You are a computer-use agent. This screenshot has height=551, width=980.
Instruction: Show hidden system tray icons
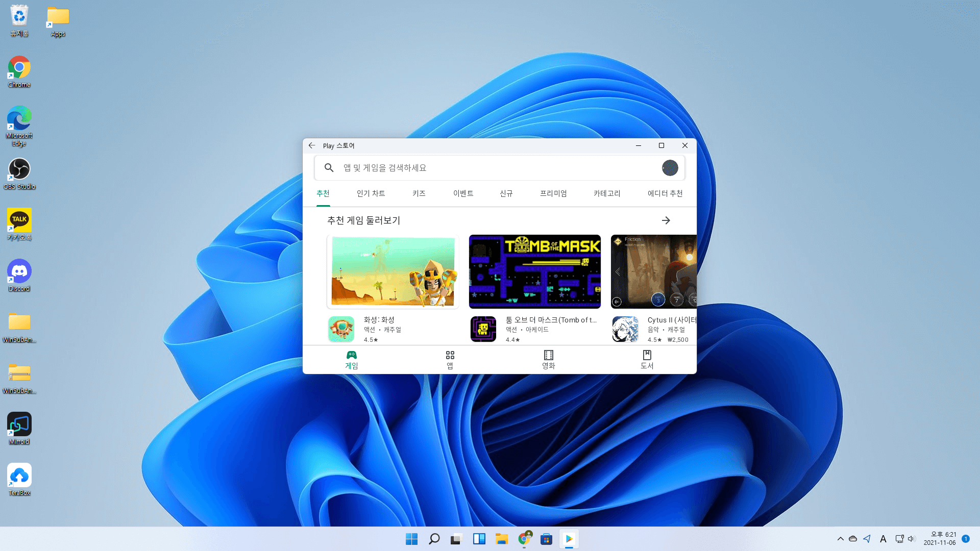coord(841,539)
